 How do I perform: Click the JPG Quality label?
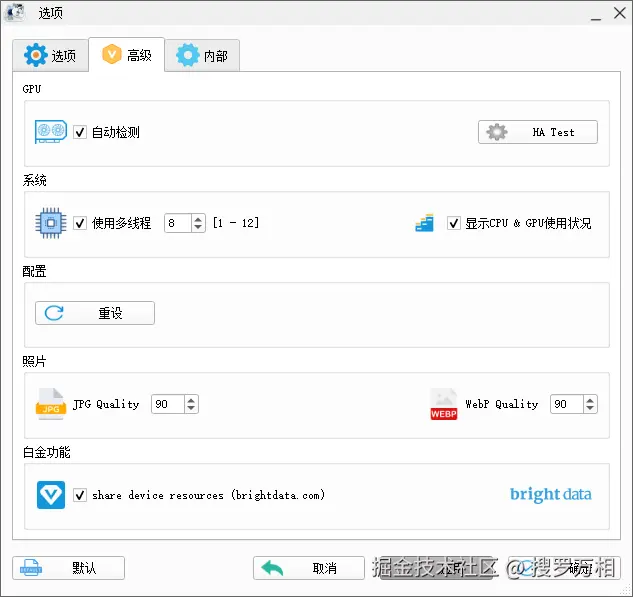coord(106,404)
